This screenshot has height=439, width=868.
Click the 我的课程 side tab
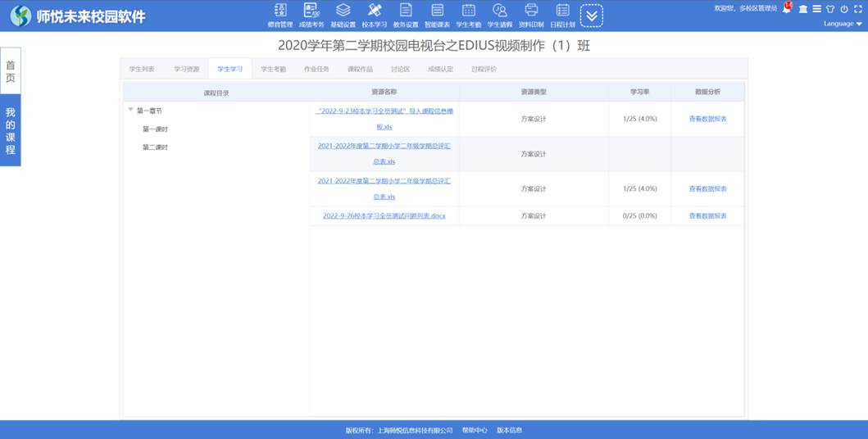coord(11,131)
